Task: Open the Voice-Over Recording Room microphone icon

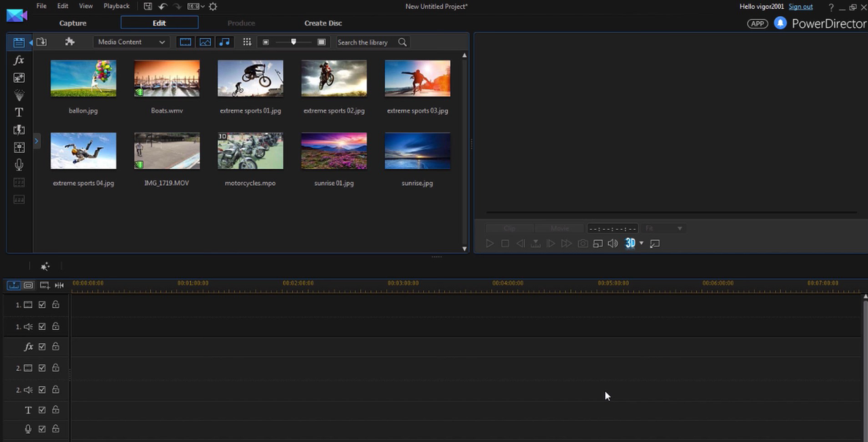Action: [x=19, y=165]
